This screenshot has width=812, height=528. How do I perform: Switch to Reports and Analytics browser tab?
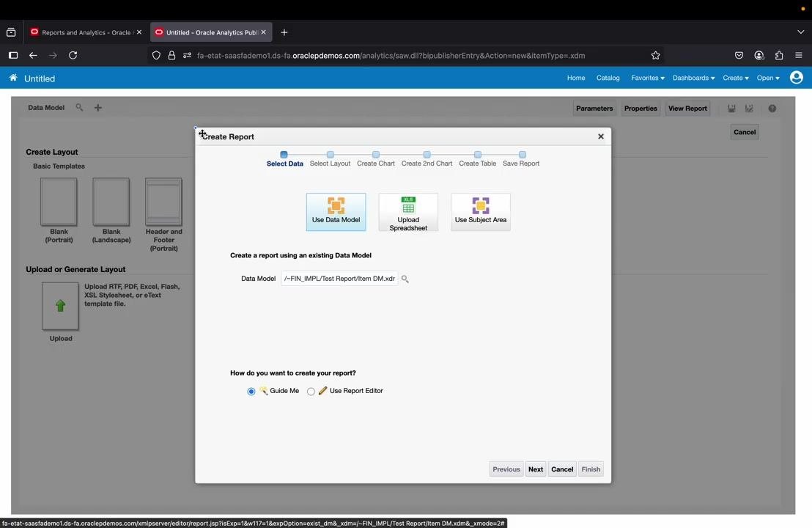(x=86, y=32)
